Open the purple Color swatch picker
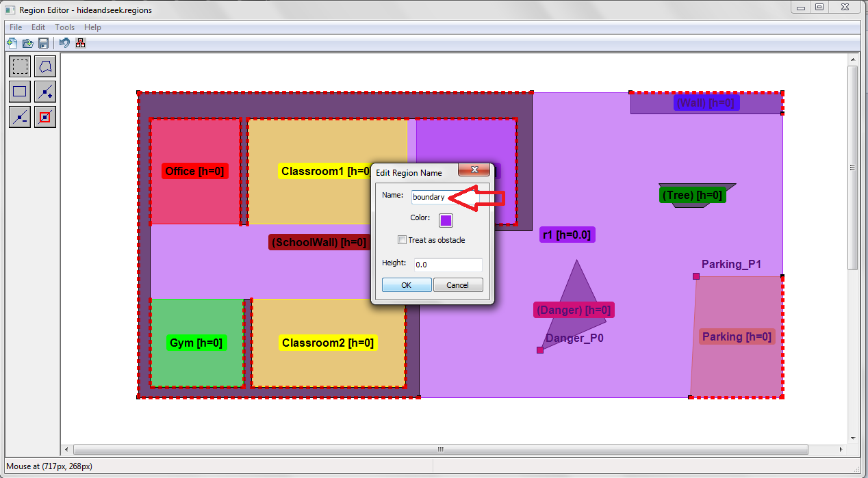868x478 pixels. point(446,220)
